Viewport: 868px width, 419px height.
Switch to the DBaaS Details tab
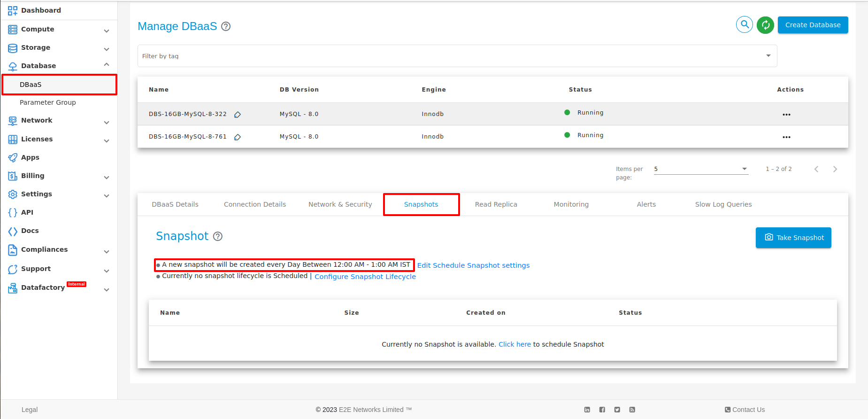coord(175,204)
